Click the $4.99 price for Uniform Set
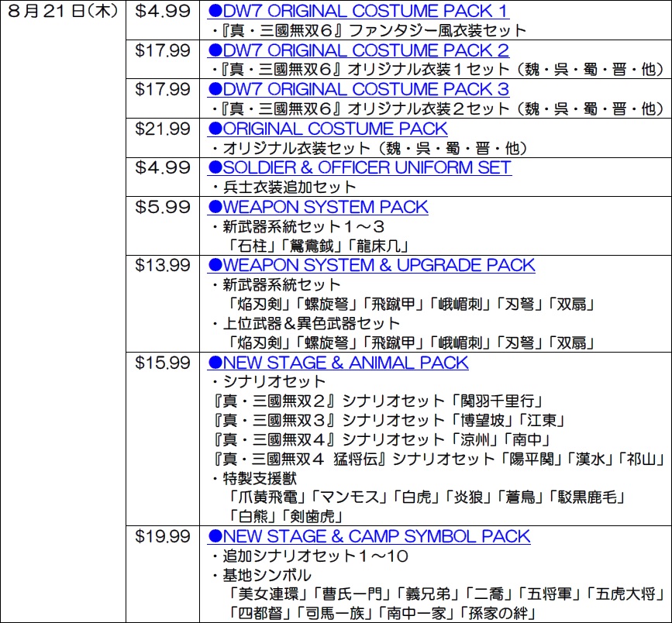 coord(163,167)
